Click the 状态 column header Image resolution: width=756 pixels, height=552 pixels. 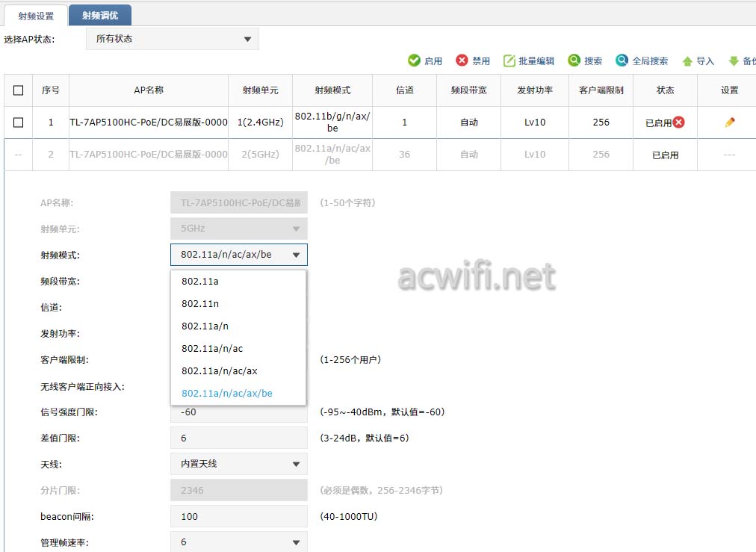click(x=665, y=90)
